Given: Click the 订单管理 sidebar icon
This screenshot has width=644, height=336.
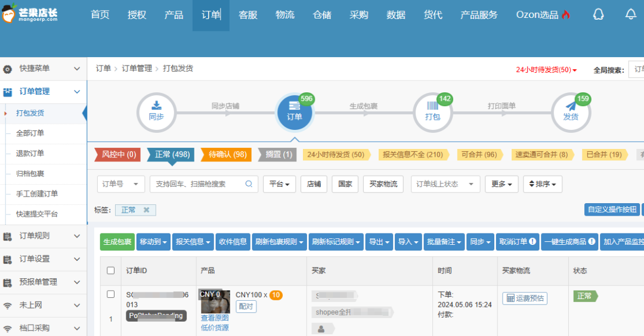Looking at the screenshot, I should coord(7,92).
